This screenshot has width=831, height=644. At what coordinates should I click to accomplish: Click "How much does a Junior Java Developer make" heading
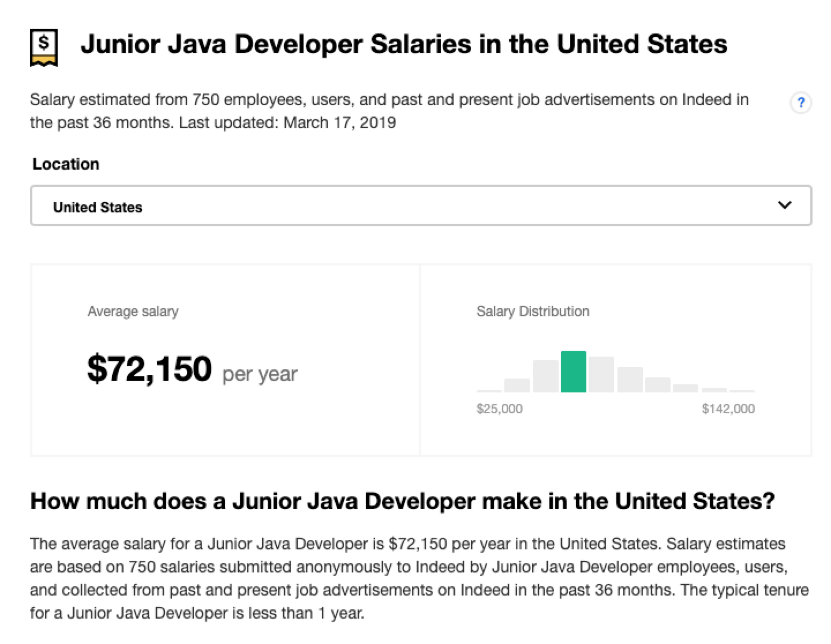click(x=402, y=501)
